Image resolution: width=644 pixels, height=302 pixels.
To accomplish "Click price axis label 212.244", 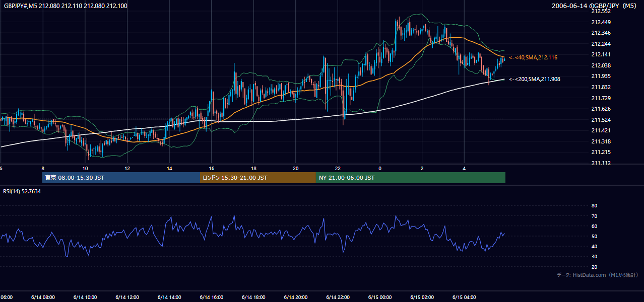I will click(x=601, y=44).
